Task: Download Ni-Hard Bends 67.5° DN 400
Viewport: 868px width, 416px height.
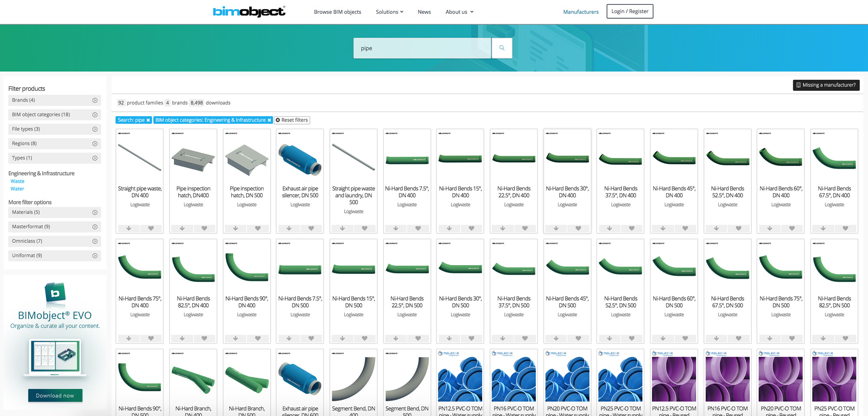Action: click(823, 228)
